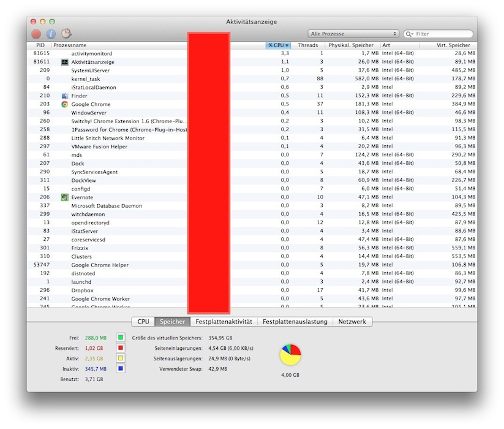Open the Festplattenaktivität tab
Screen dimensions: 504x429
coord(224,322)
